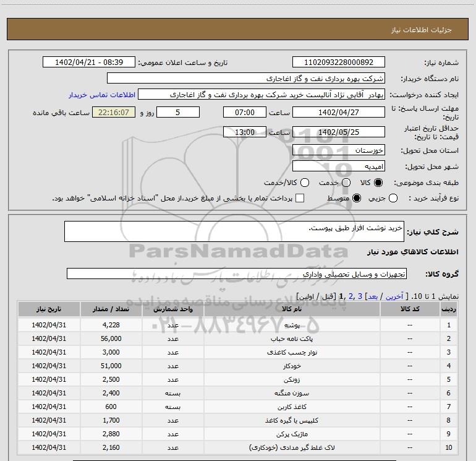Viewport: 476px width, 461px height.
Task: Choose the متوسط purchase process option
Action: tap(357, 199)
